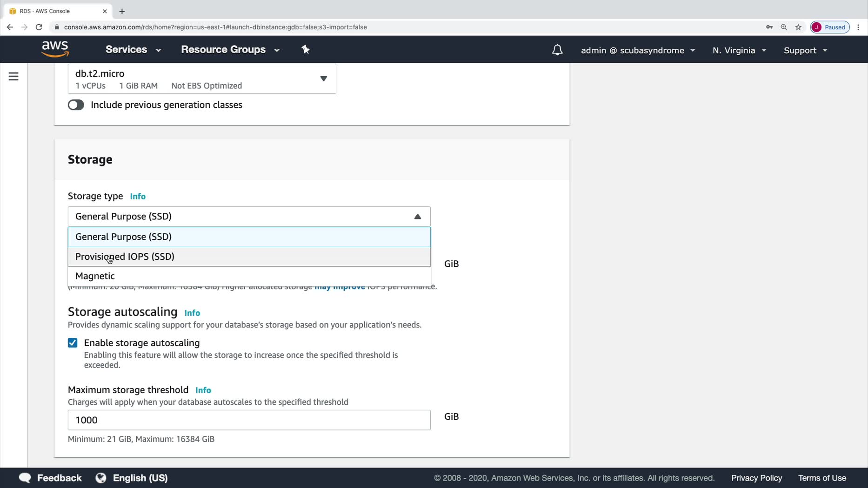Screen dimensions: 868x488
Task: Click the AWS logo home icon
Action: [x=55, y=49]
